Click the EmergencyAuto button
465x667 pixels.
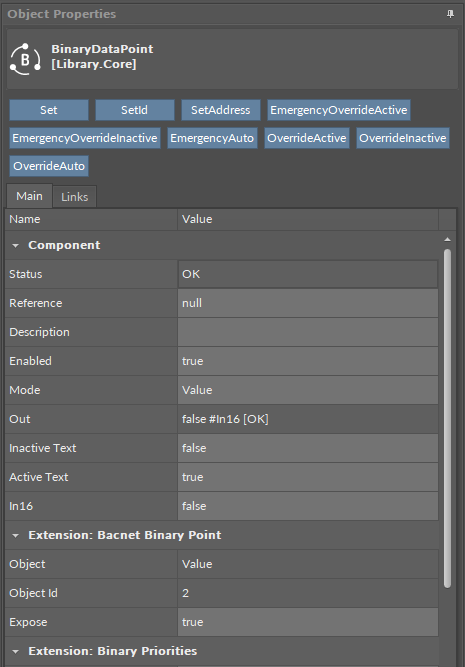[212, 138]
